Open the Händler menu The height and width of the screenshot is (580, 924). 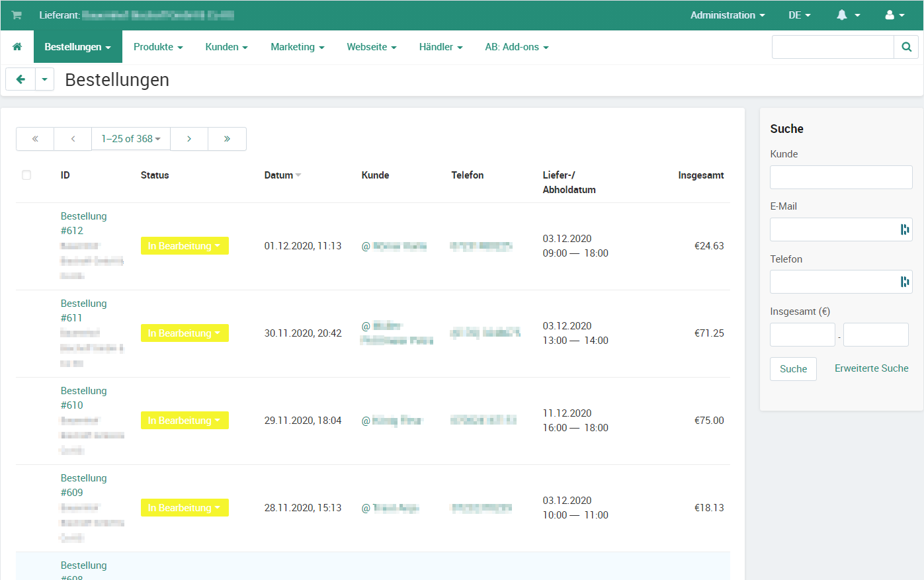[441, 47]
